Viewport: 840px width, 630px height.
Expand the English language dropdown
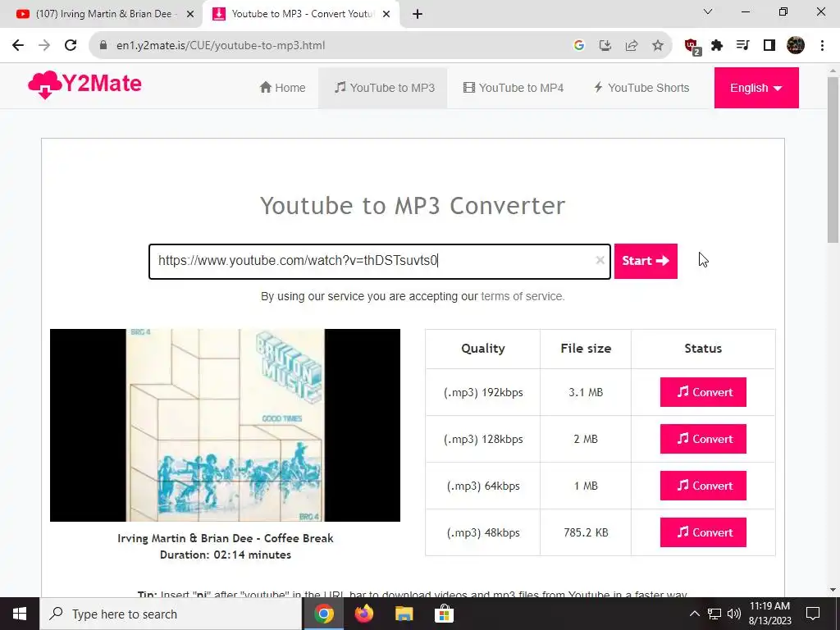pos(756,88)
